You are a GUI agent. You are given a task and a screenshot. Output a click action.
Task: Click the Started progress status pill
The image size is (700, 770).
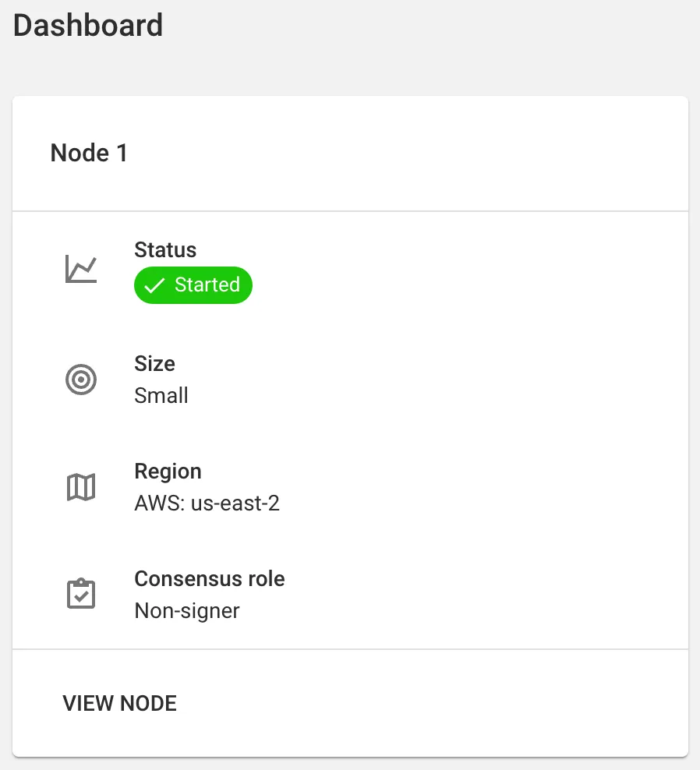tap(193, 284)
